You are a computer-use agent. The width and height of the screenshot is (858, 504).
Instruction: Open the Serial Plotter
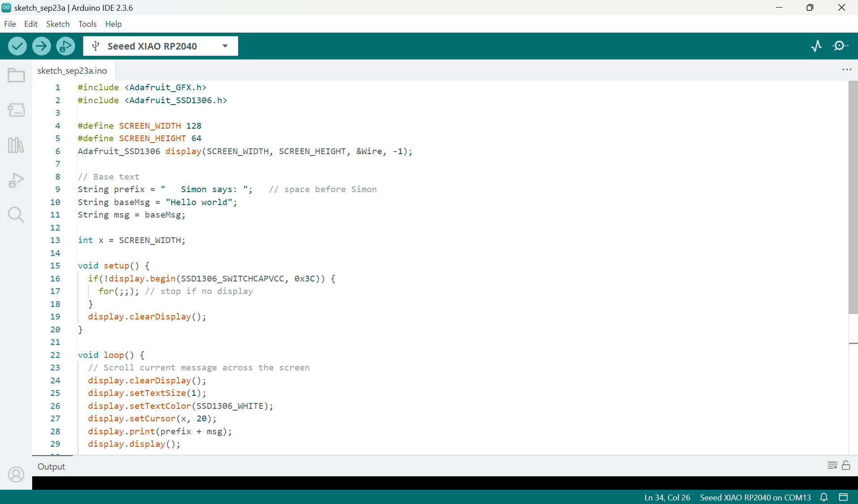click(816, 46)
